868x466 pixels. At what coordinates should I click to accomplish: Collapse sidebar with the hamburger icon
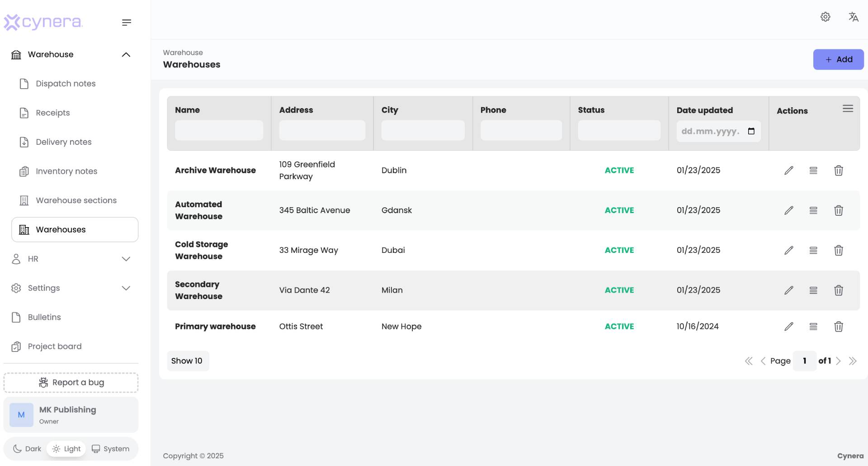click(x=127, y=22)
